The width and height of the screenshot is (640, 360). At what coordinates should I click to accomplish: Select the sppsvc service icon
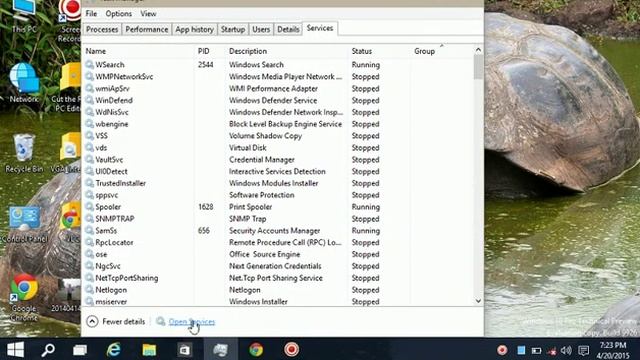(x=89, y=195)
